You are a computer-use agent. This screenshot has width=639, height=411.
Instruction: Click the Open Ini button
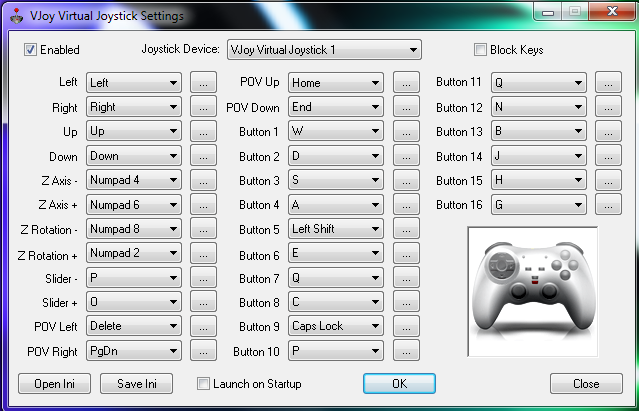coord(54,383)
